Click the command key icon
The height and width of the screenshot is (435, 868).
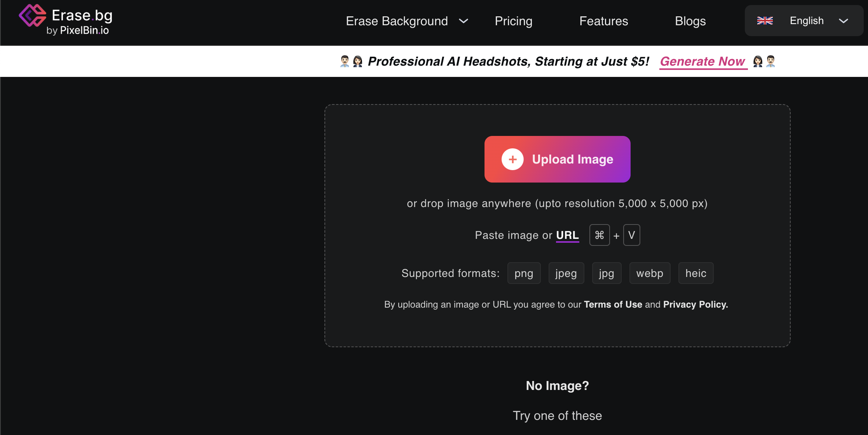click(599, 235)
